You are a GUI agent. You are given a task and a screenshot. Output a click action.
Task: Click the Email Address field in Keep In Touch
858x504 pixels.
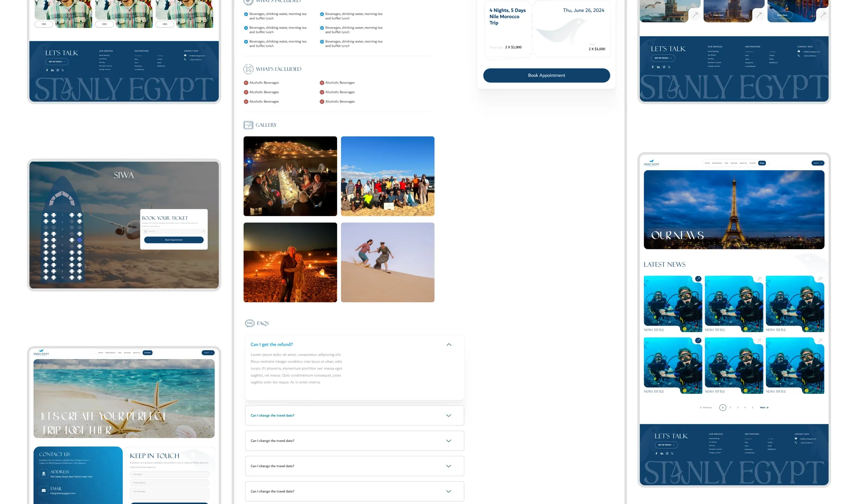pos(169,483)
